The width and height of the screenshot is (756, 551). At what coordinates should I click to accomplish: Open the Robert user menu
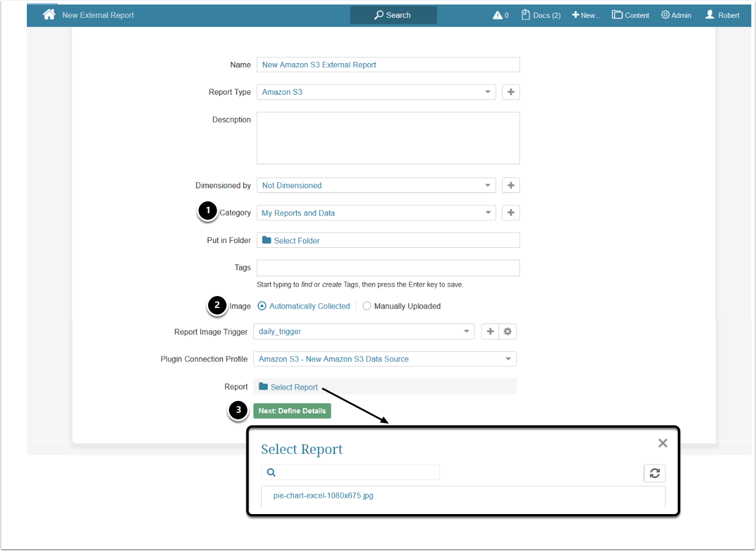722,15
